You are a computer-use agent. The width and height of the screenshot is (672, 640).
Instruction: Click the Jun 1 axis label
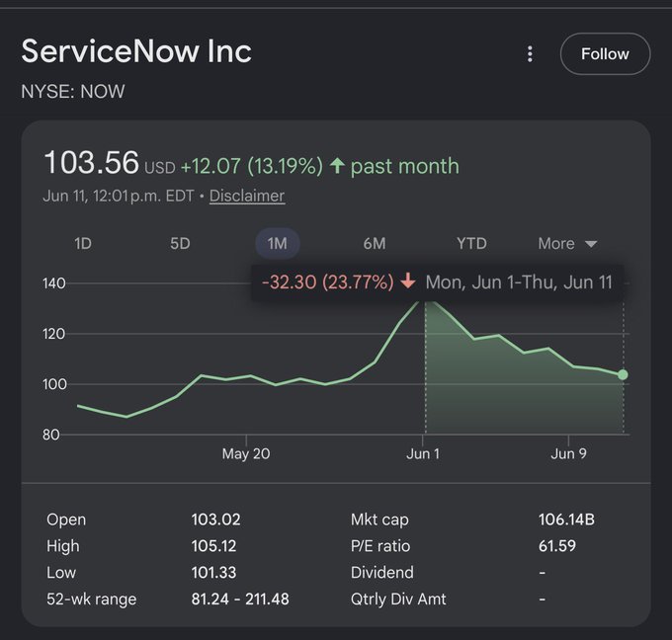point(423,453)
